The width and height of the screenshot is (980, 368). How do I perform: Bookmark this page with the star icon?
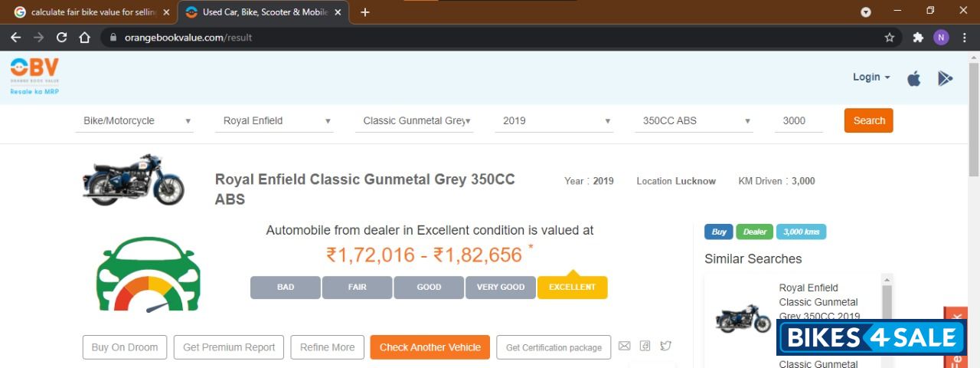(890, 38)
